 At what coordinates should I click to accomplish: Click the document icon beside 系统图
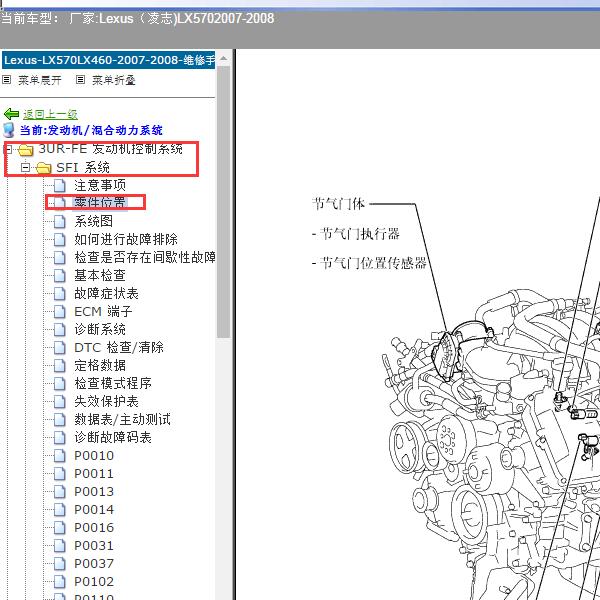click(60, 222)
